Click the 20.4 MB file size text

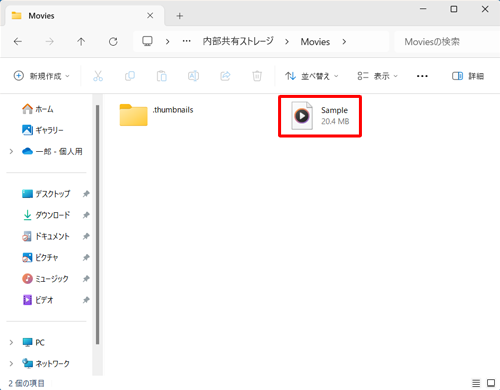coord(335,121)
